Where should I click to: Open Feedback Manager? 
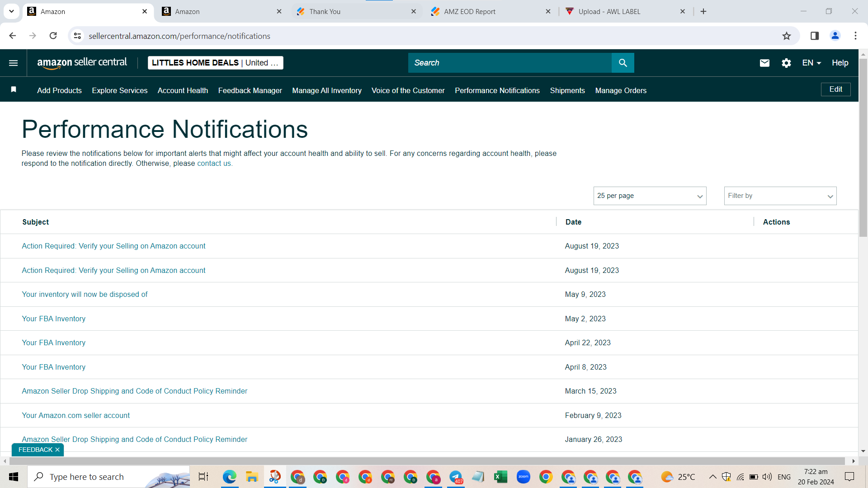pos(250,90)
